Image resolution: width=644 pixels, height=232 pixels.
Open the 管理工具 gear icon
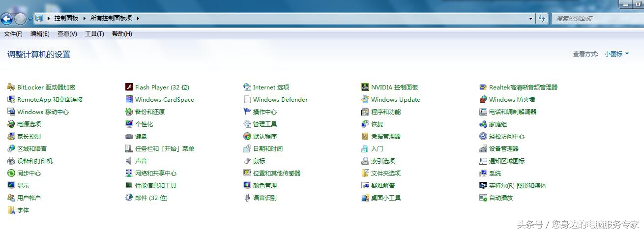tap(247, 124)
